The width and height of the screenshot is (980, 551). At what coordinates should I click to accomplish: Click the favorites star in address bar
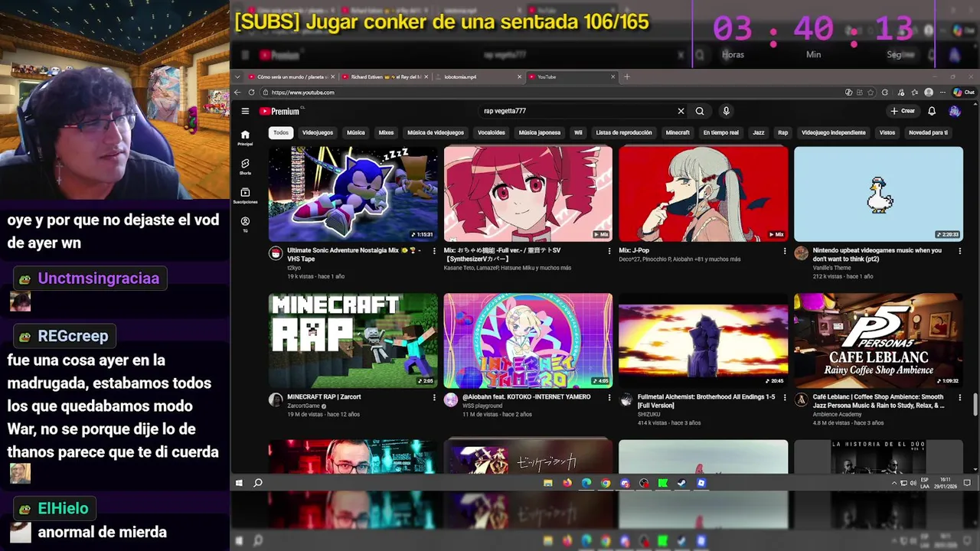(x=871, y=92)
